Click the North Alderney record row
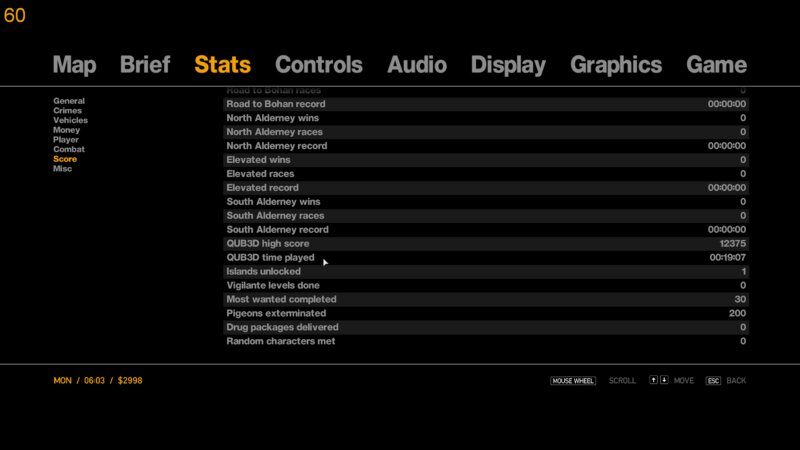This screenshot has height=450, width=800. [x=486, y=146]
